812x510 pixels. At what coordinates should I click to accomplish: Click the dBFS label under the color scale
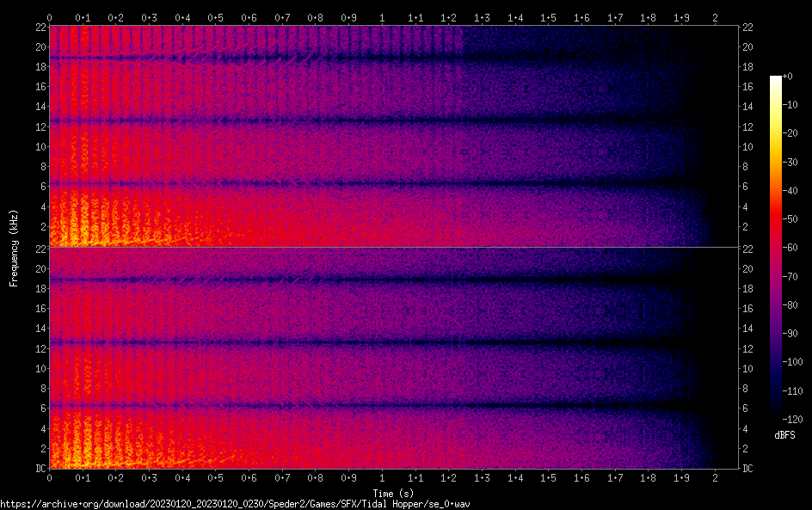[x=784, y=436]
